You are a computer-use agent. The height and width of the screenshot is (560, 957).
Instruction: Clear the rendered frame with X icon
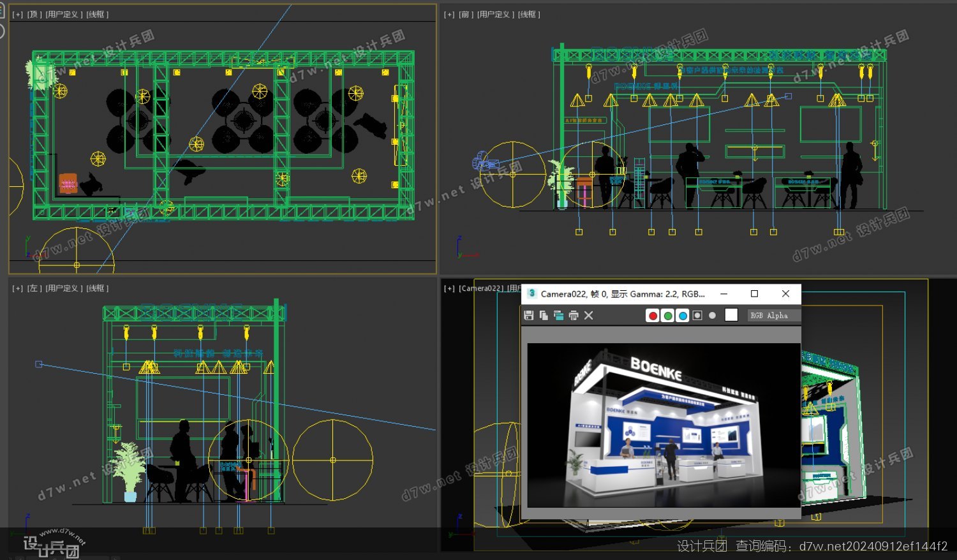click(x=589, y=315)
